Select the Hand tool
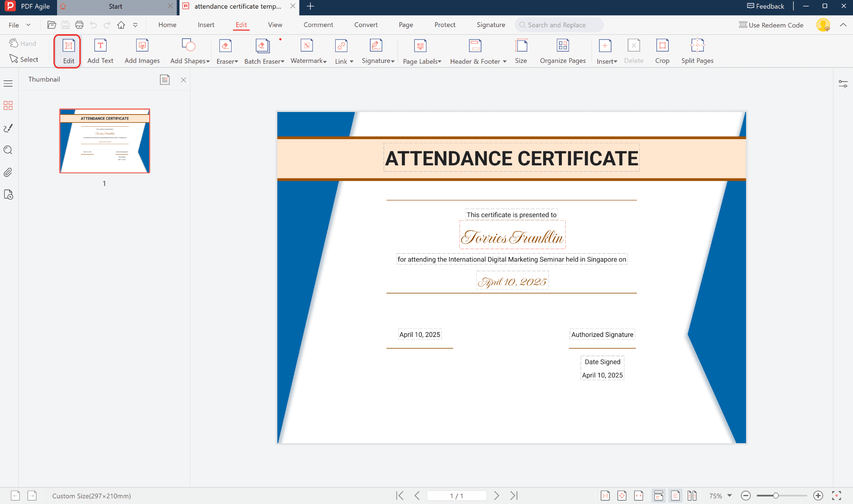The image size is (853, 504). 24,43
